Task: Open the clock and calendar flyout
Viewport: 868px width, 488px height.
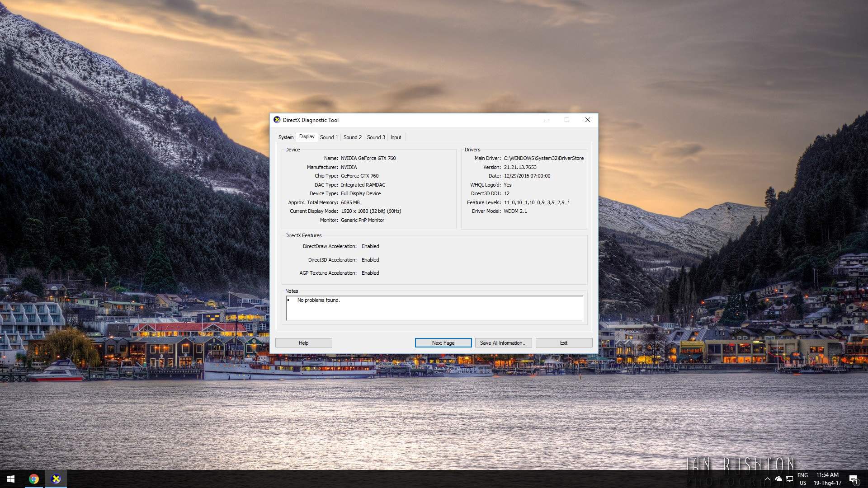Action: [827, 479]
